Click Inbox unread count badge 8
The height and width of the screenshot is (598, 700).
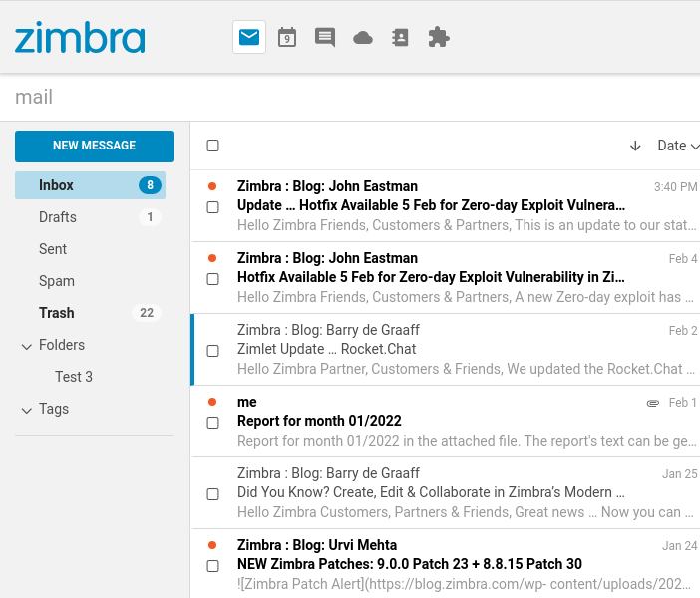[x=150, y=185]
